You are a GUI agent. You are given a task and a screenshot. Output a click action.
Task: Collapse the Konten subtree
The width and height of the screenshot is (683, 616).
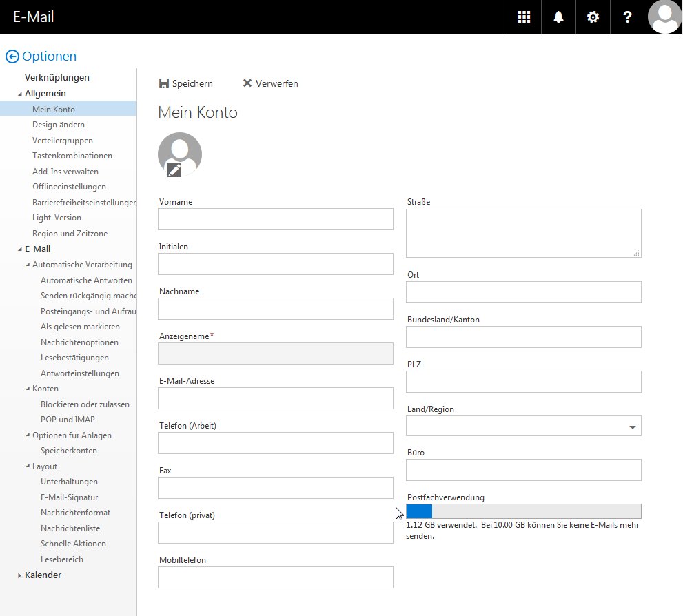pyautogui.click(x=28, y=389)
